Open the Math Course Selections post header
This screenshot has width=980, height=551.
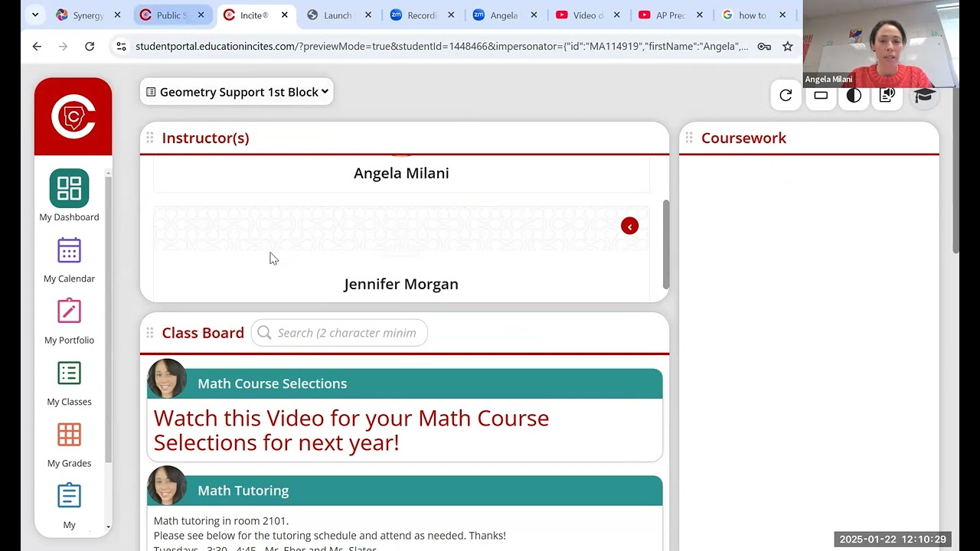(x=405, y=383)
